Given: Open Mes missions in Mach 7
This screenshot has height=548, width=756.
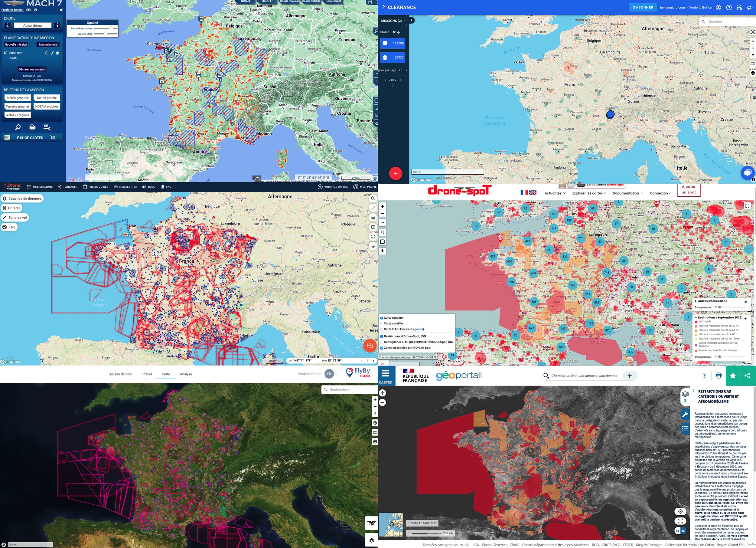Looking at the screenshot, I should (48, 44).
